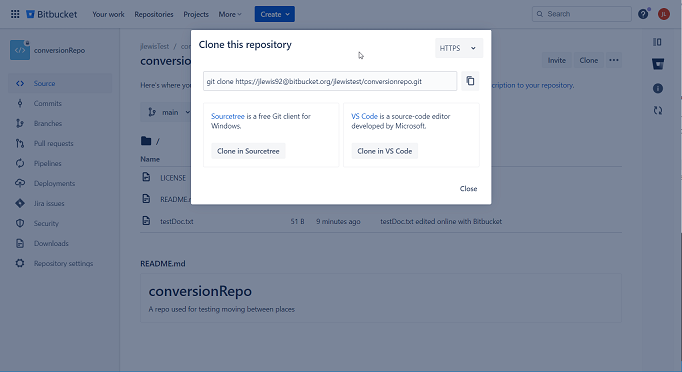Click the branch icon beside main

[152, 112]
